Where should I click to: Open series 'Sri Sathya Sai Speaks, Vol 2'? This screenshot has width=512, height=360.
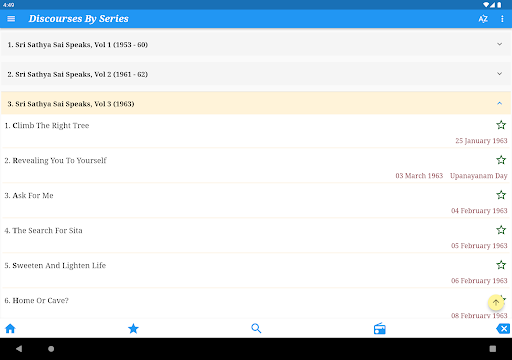pyautogui.click(x=256, y=74)
